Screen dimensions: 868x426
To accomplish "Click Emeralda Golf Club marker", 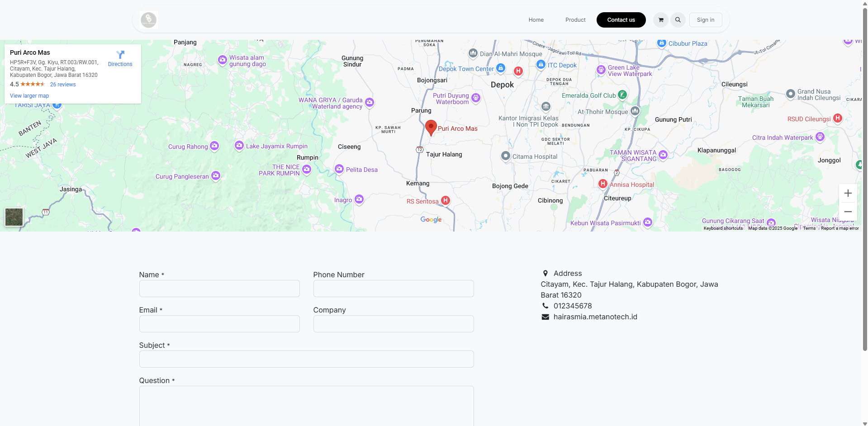I will [x=622, y=95].
